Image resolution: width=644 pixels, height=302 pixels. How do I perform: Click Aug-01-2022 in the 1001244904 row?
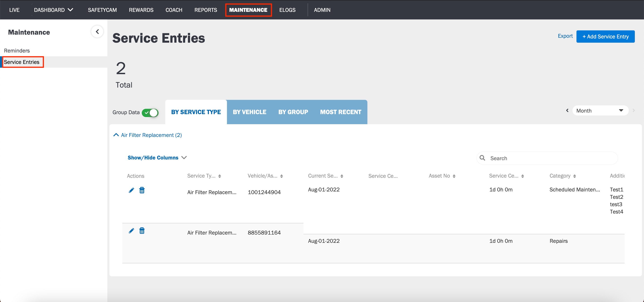(324, 189)
